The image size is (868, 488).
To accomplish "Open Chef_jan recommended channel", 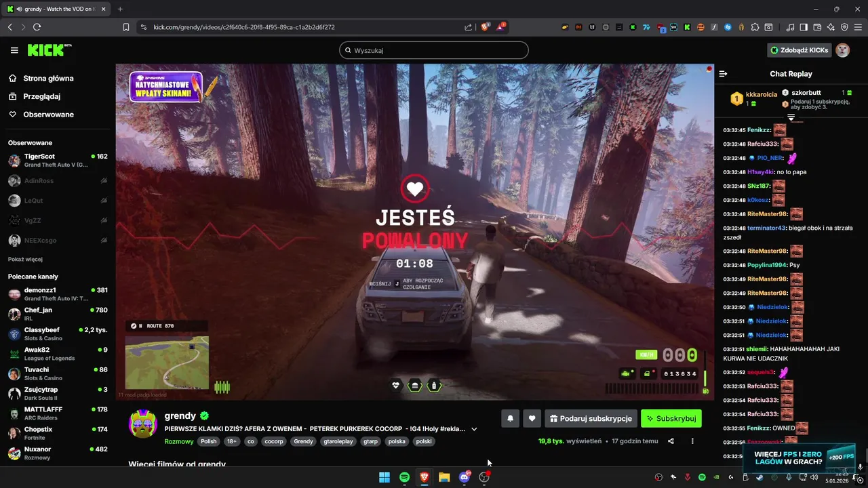I will (58, 314).
